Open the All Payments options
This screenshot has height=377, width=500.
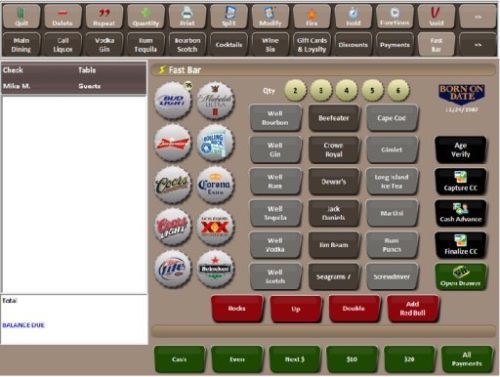pos(467,359)
